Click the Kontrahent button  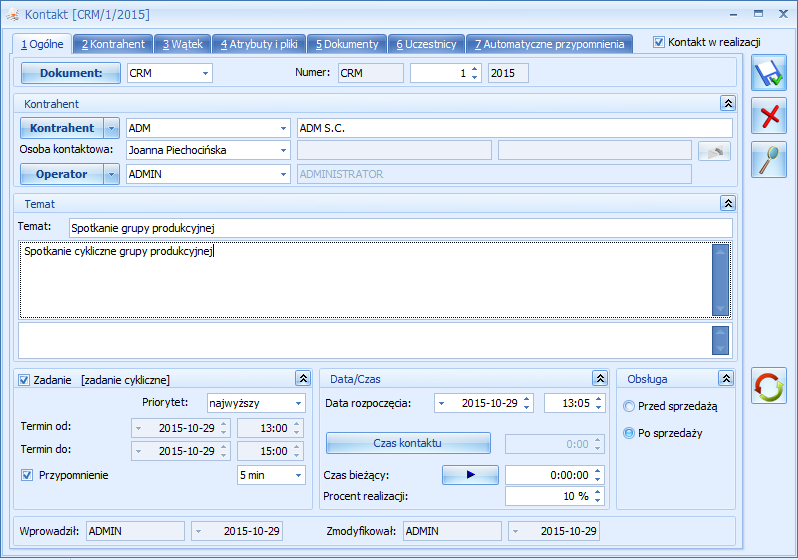pos(62,128)
